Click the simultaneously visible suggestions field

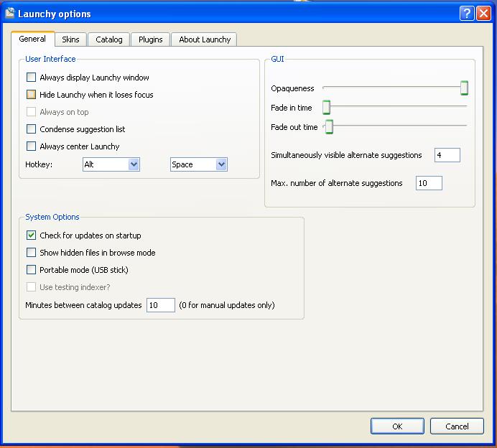[447, 155]
